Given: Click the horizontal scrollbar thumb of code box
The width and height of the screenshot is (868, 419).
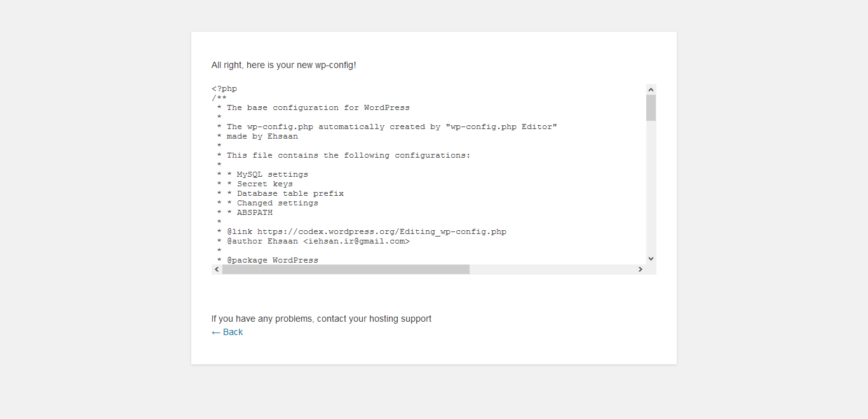Looking at the screenshot, I should [346, 270].
